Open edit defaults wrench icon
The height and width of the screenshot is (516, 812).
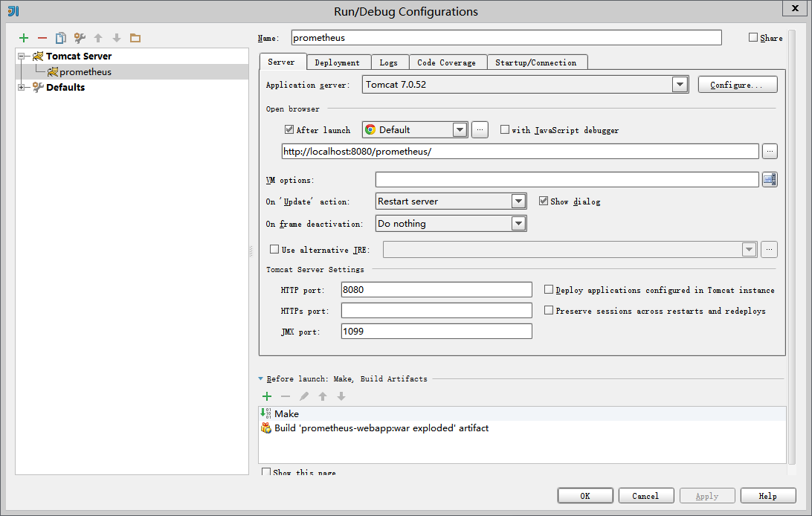80,38
